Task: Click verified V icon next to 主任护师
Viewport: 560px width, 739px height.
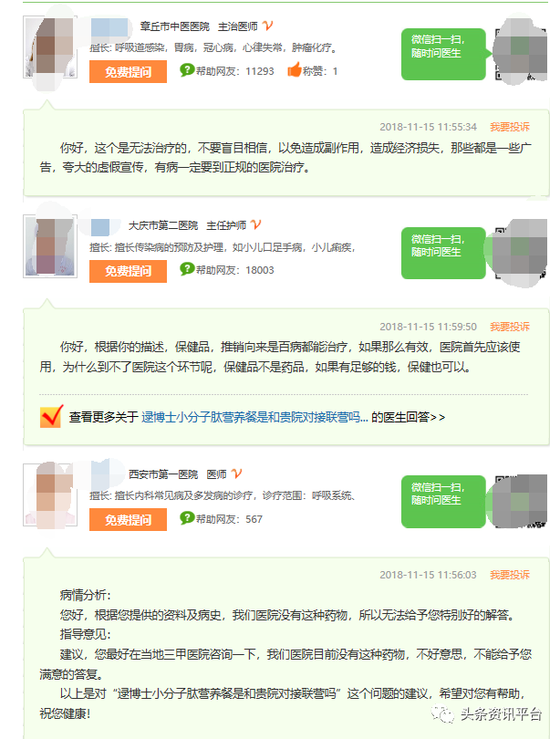Action: click(255, 224)
